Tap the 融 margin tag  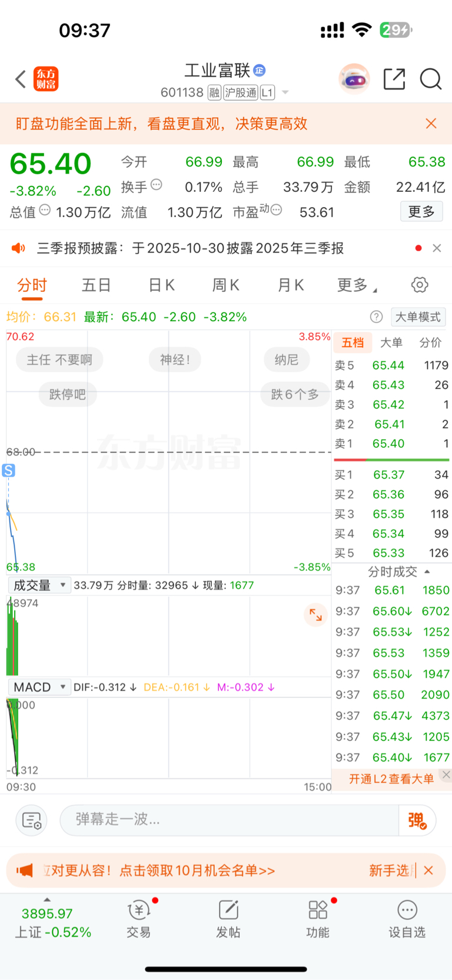(x=214, y=92)
